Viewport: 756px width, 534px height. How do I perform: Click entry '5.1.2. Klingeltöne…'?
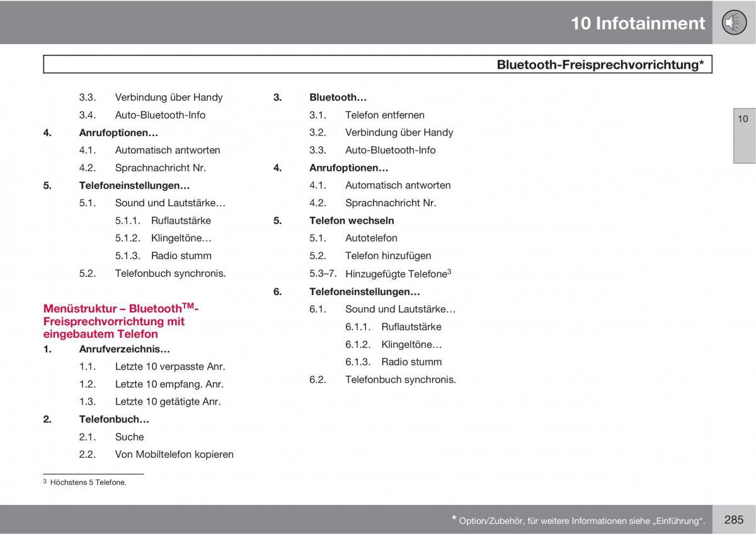(x=163, y=238)
